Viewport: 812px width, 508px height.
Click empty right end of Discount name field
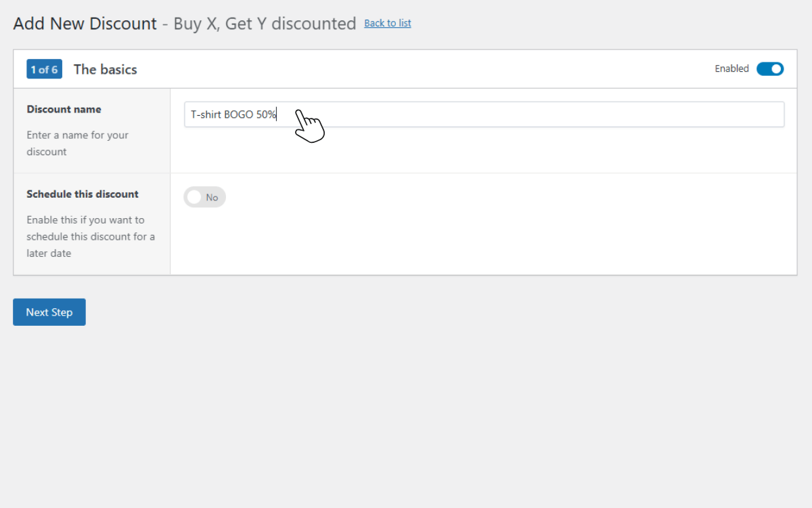pos(744,114)
